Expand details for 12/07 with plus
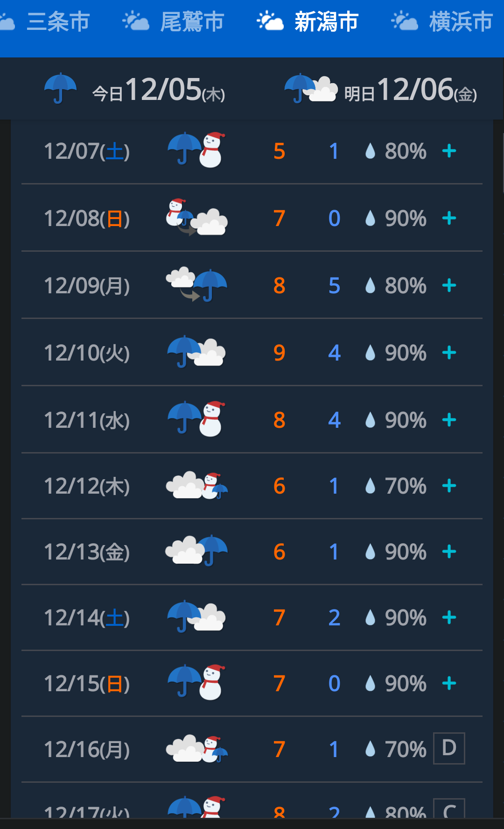 coord(449,151)
